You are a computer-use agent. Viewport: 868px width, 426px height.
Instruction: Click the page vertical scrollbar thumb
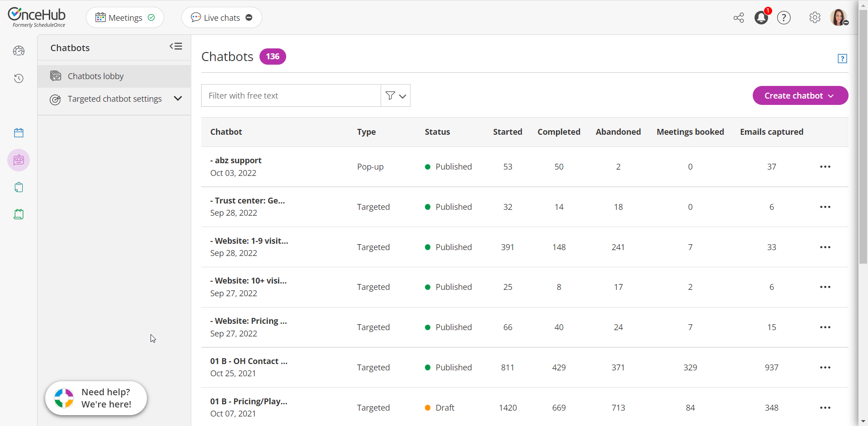863,136
